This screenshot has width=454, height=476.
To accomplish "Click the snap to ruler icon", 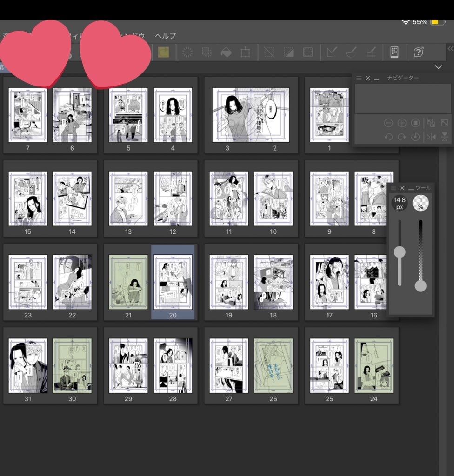I will [332, 52].
